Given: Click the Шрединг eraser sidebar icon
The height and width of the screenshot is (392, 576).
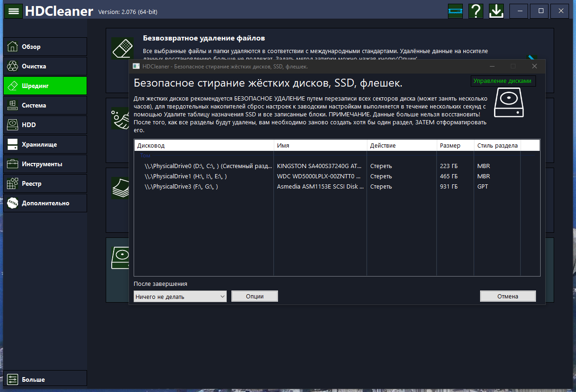Looking at the screenshot, I should click(x=13, y=86).
